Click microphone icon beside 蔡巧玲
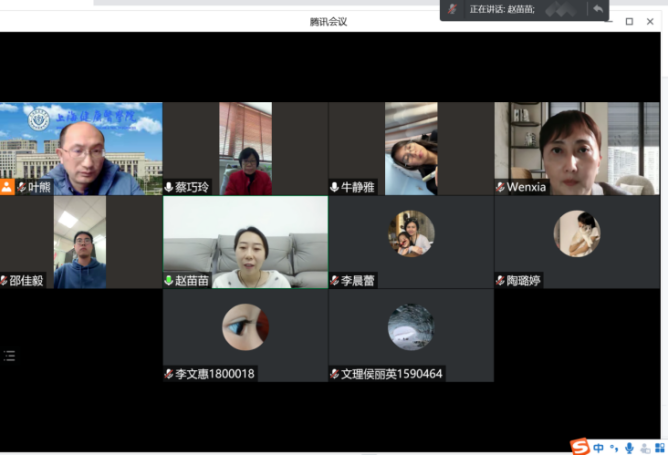This screenshot has height=455, width=668. (x=169, y=187)
